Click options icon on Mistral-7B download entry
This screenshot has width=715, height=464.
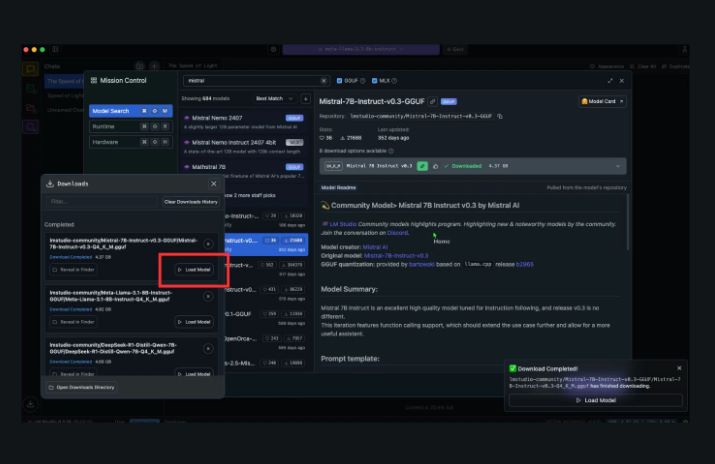pos(208,244)
